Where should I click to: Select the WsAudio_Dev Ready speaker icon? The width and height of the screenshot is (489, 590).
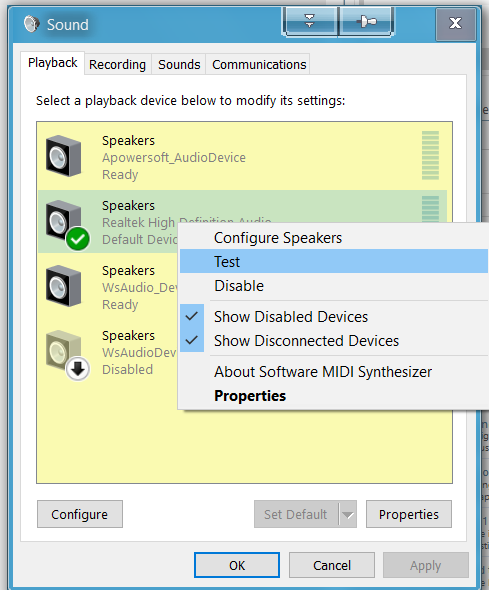[63, 286]
